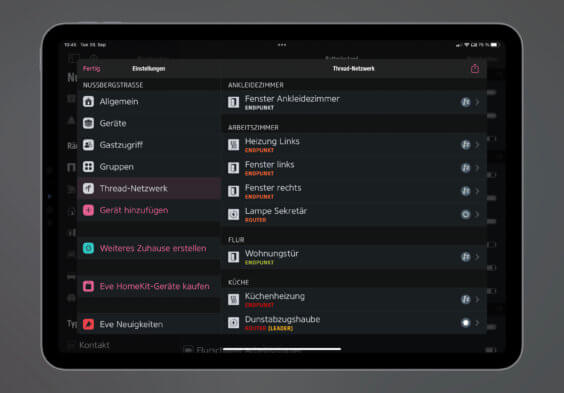Expand the Dunstabzugshaube chevron
This screenshot has width=564, height=393.
pos(477,323)
